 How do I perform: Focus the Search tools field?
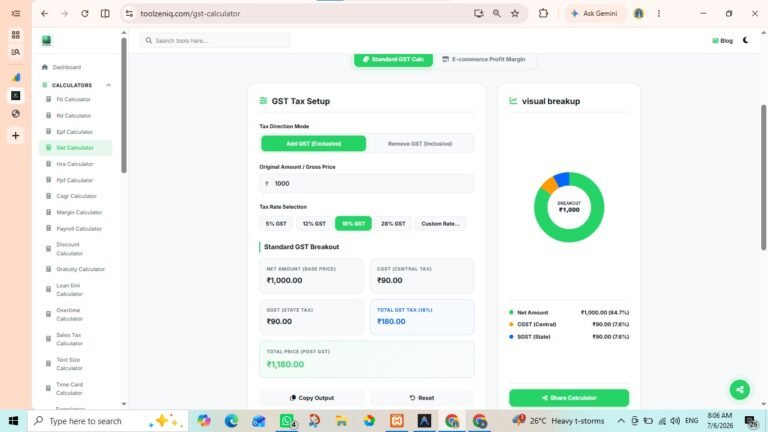(x=215, y=41)
